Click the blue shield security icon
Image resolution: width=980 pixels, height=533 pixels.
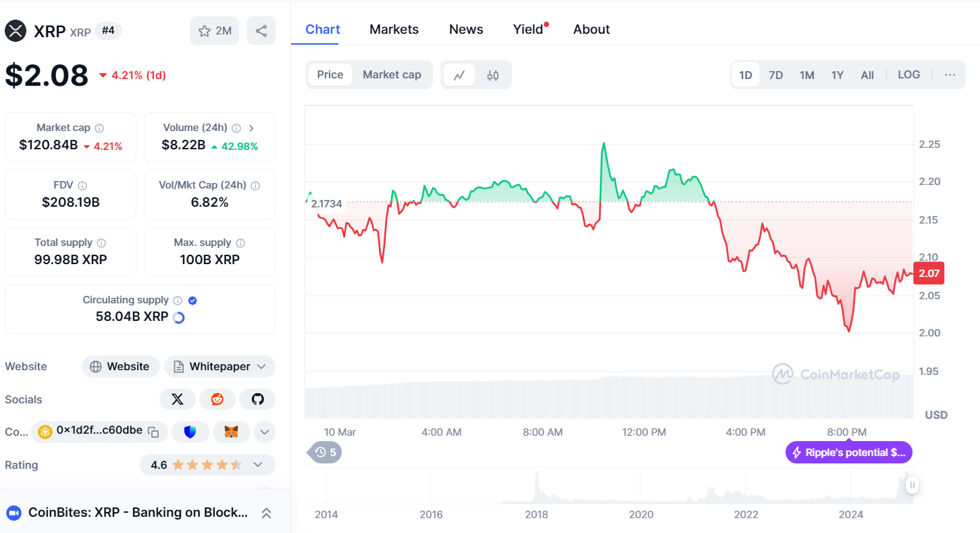pos(190,432)
